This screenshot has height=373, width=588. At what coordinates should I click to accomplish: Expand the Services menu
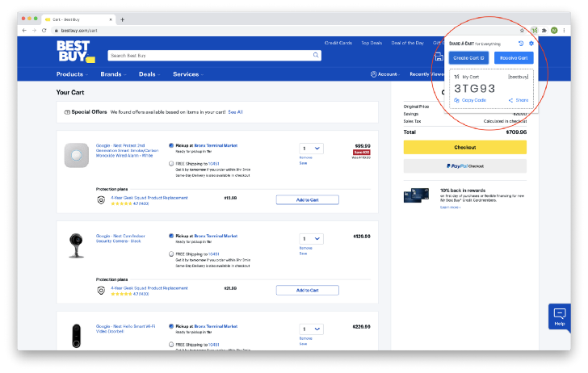point(188,74)
